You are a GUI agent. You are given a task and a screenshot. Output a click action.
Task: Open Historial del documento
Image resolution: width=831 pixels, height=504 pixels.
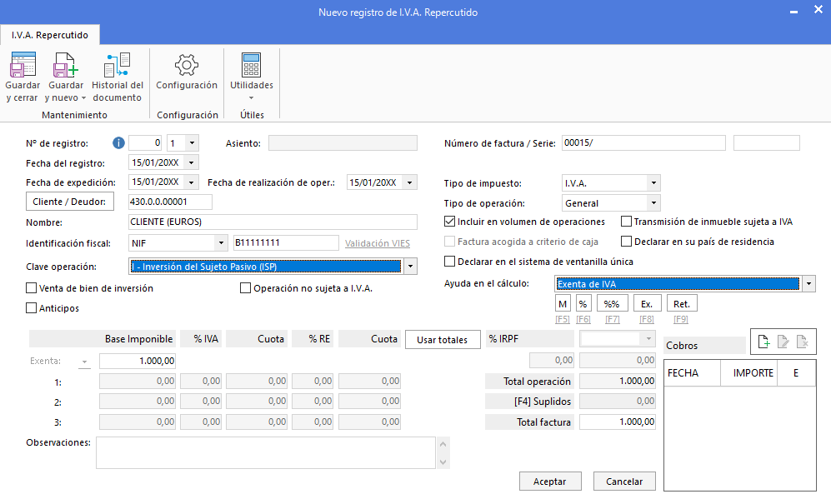[x=118, y=66]
